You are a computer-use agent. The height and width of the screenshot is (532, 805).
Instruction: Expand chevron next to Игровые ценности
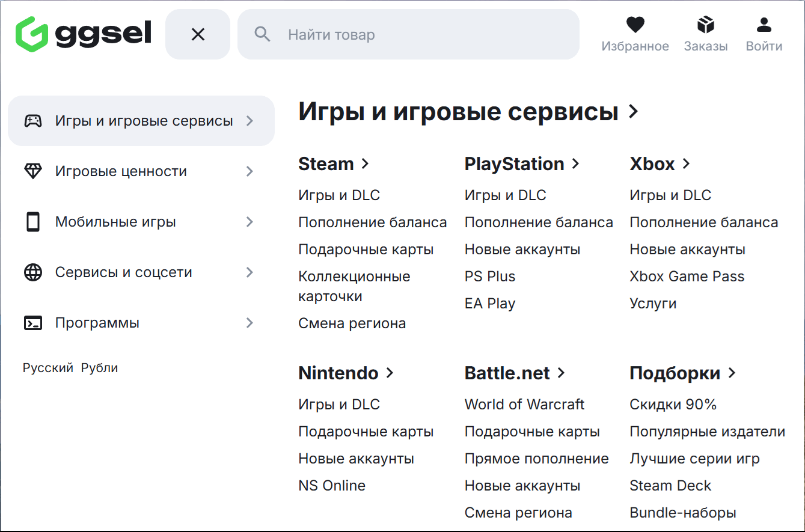tap(250, 171)
